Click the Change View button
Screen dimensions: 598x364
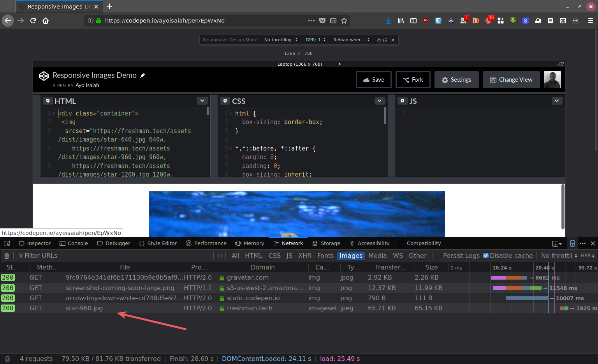pos(511,80)
